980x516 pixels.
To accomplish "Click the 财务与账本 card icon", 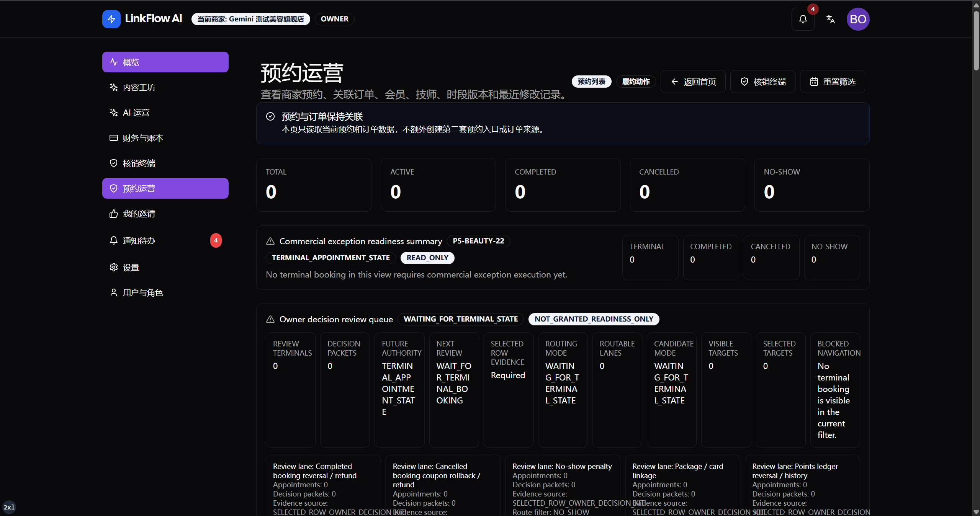I will point(114,138).
